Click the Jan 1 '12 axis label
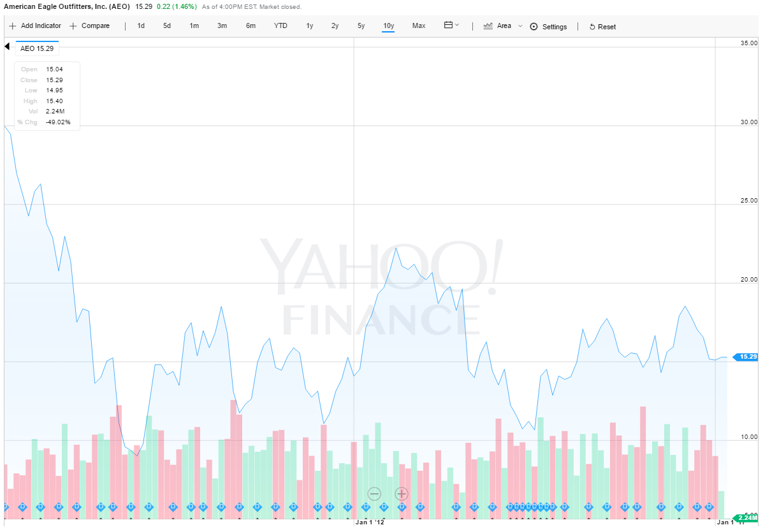Image resolution: width=763 pixels, height=532 pixels. (370, 522)
